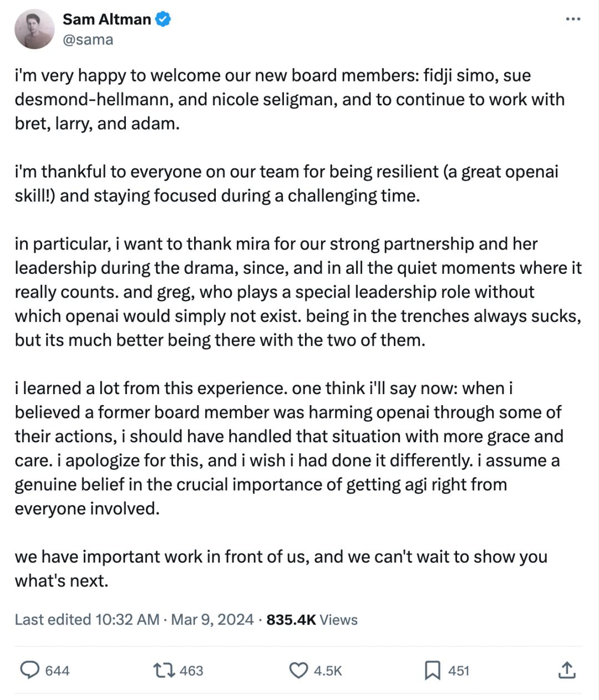Open the @sama handle link
The image size is (599, 700).
pos(88,40)
